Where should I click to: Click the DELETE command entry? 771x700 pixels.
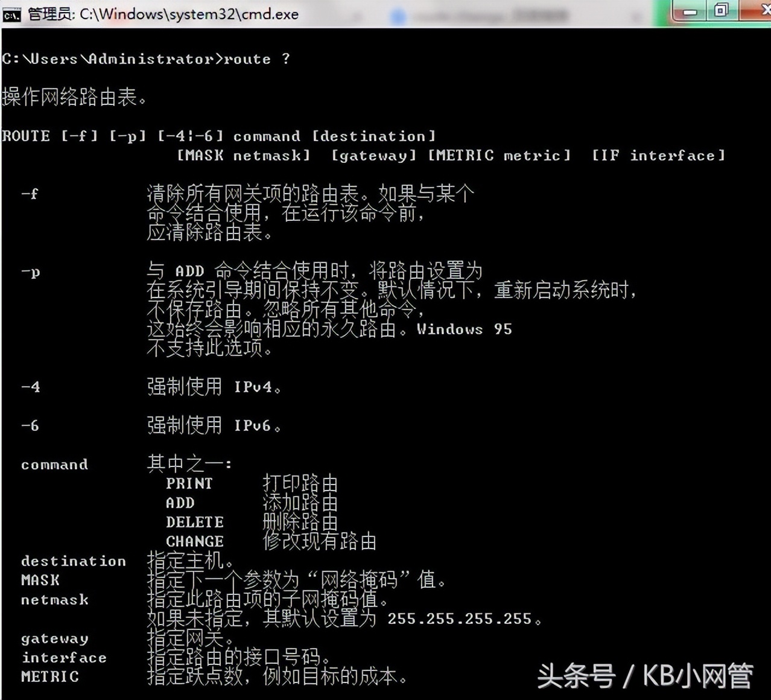pyautogui.click(x=194, y=521)
